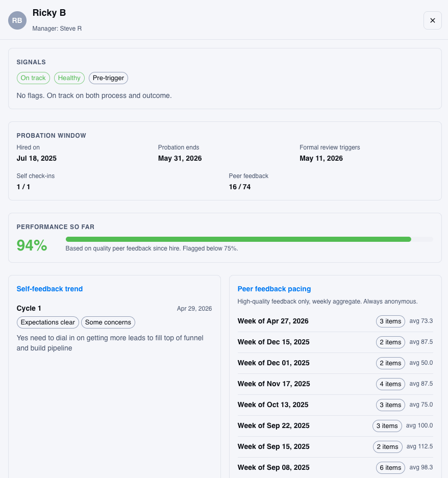Click the 3 items badge for Sep 22 week

(387, 426)
